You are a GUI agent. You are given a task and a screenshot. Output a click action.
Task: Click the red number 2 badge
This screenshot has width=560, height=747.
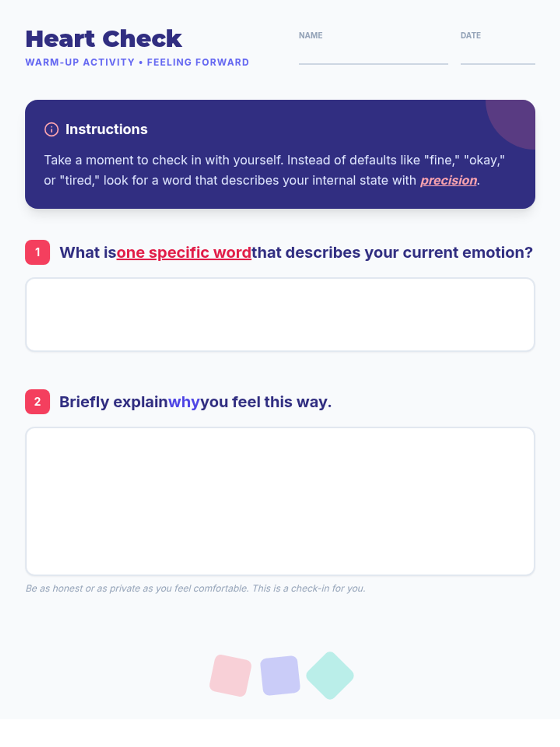click(37, 402)
